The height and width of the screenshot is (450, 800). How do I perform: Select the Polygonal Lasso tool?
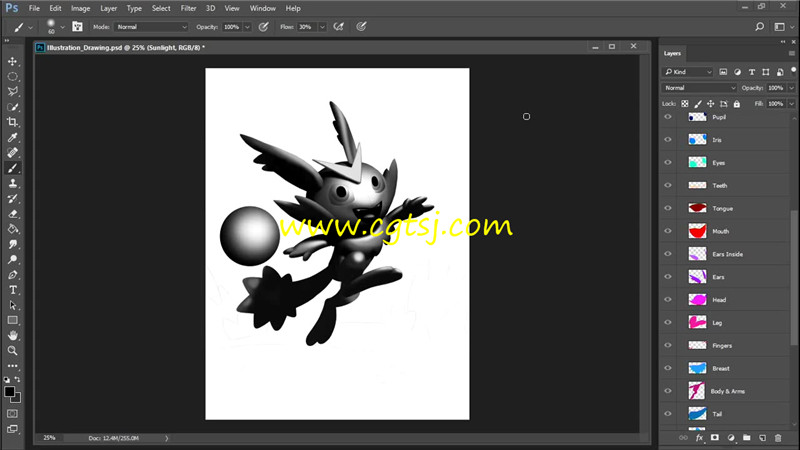12,92
